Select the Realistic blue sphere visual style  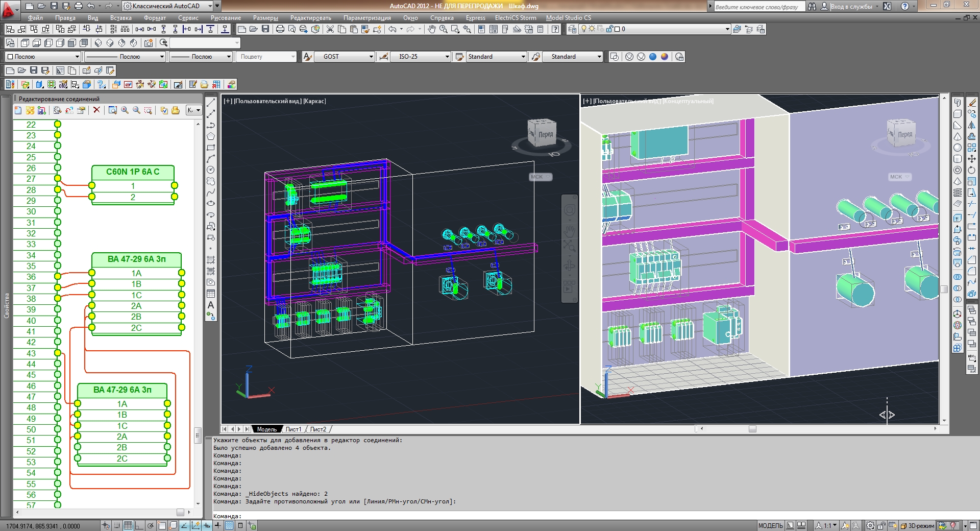coord(653,57)
